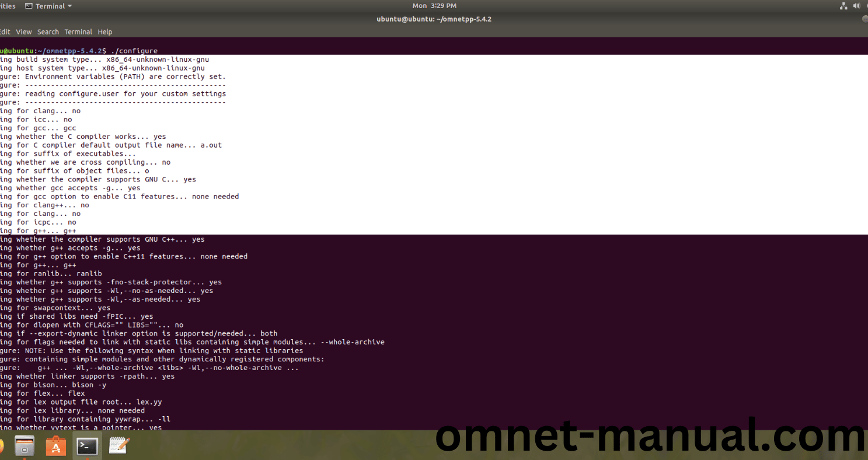Click the gcc... gcc line
Viewport: 868px width, 460px height.
(38, 128)
